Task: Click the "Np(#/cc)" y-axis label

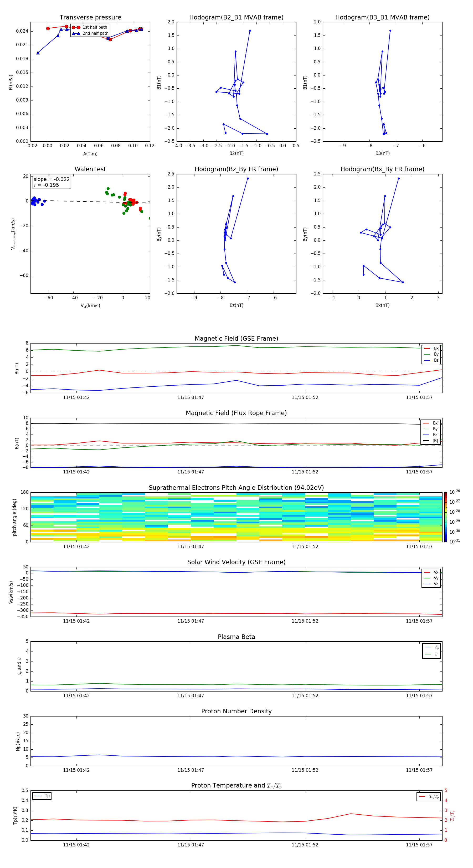Action: pyautogui.click(x=18, y=741)
